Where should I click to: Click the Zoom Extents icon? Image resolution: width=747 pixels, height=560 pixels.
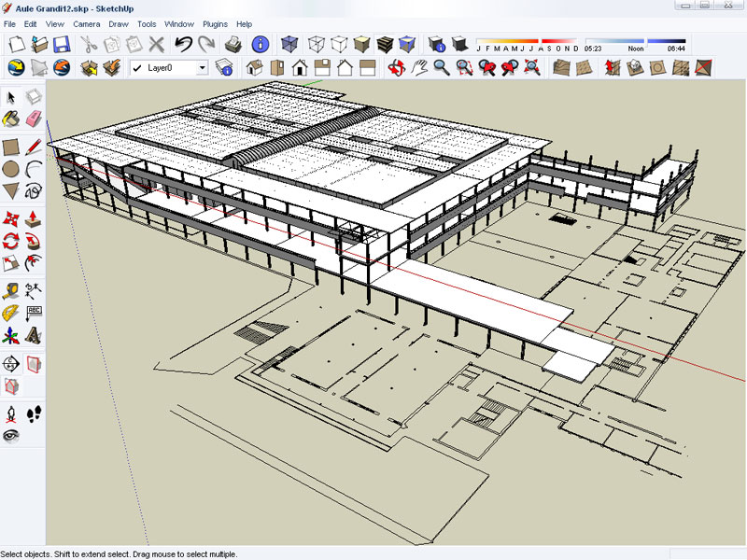(531, 67)
